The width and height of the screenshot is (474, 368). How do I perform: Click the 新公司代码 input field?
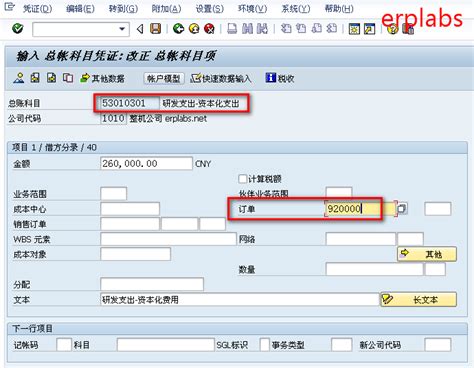[x=438, y=345]
